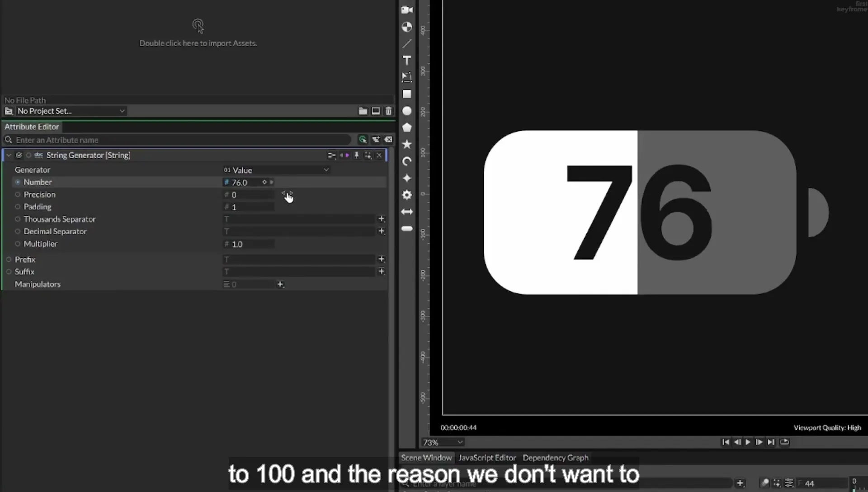Toggle the loop playback button
This screenshot has height=492, width=868.
pos(784,442)
